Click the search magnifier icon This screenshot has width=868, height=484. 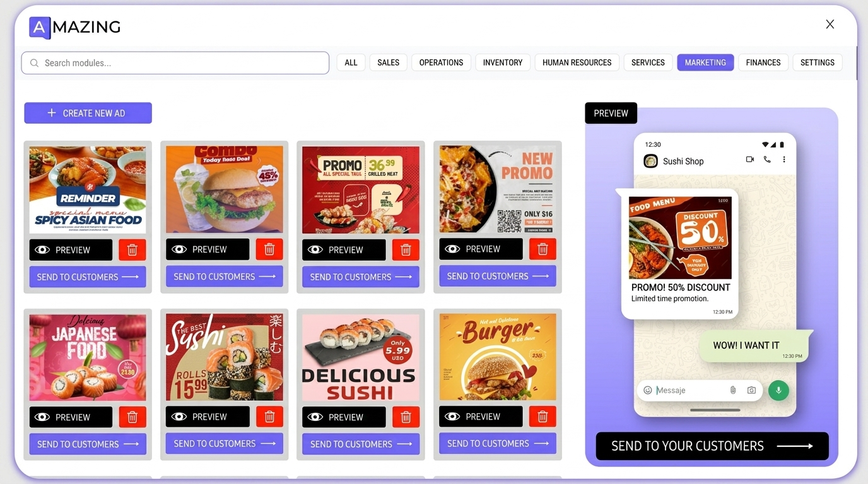coord(35,63)
